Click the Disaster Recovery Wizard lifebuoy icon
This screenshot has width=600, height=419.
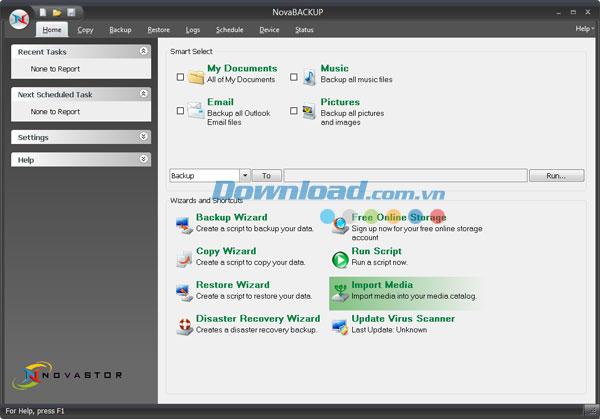click(184, 325)
